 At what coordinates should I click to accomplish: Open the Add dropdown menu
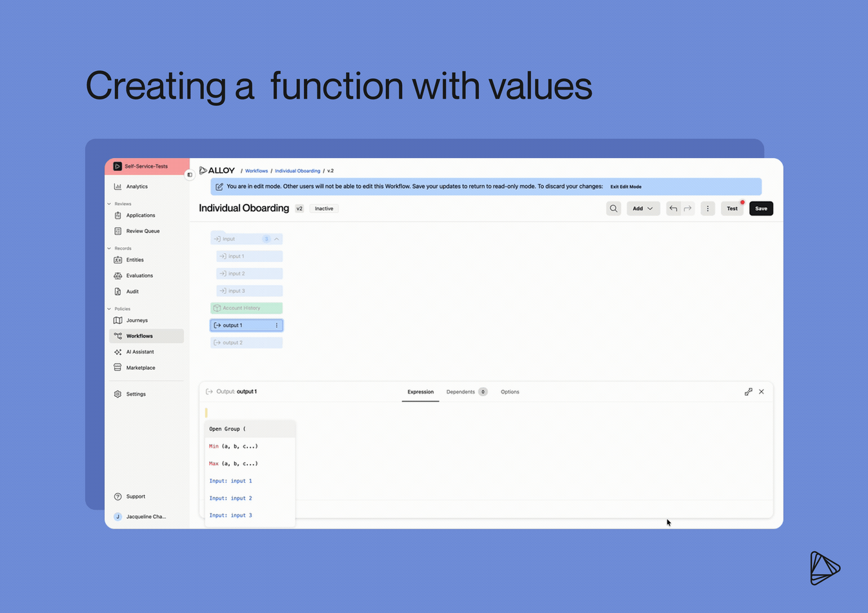(x=643, y=208)
